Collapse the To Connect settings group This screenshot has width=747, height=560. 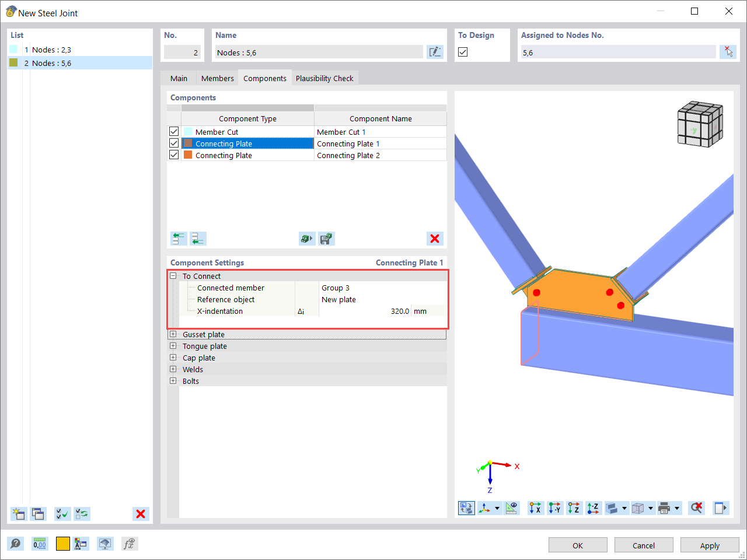(x=173, y=276)
